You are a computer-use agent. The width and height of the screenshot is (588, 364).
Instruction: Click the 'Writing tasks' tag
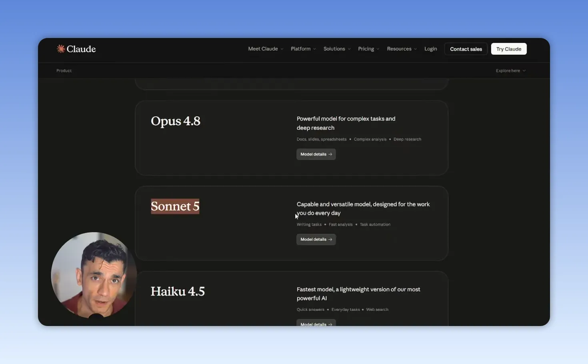point(309,224)
